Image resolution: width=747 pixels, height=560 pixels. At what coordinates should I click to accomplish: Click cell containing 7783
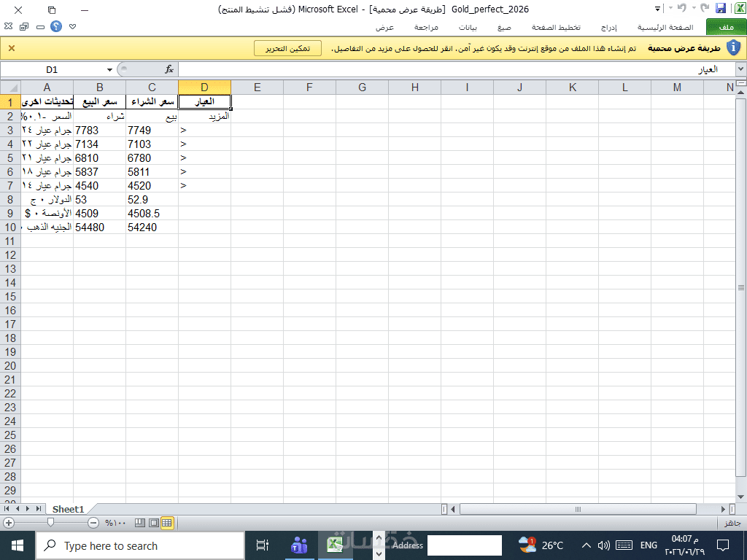(x=99, y=131)
